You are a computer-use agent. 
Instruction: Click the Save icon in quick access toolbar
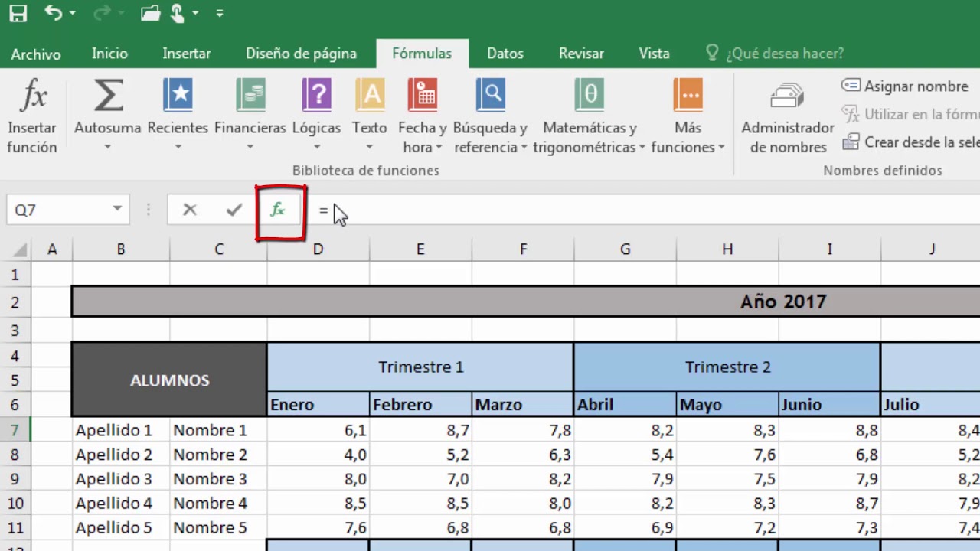click(18, 13)
